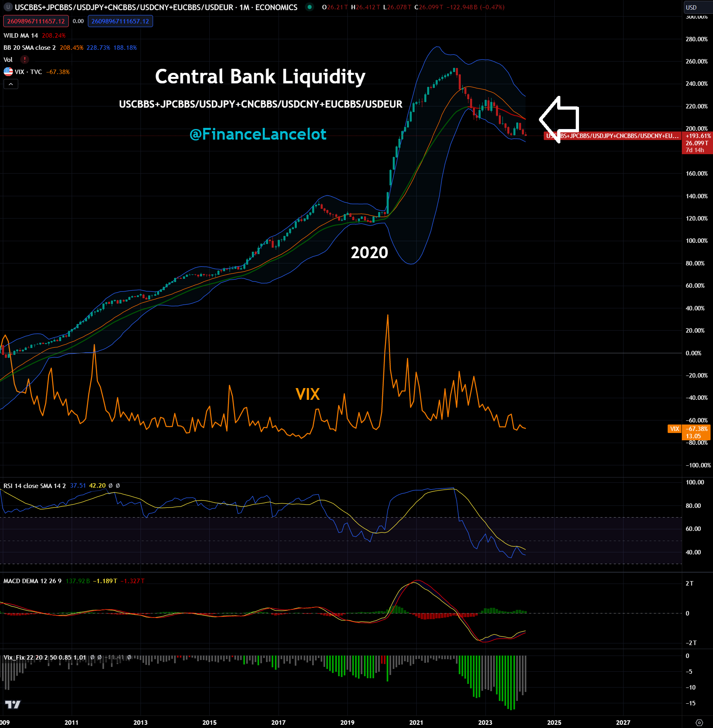
Task: Click the 260.00% level on the price scale
Action: click(696, 62)
